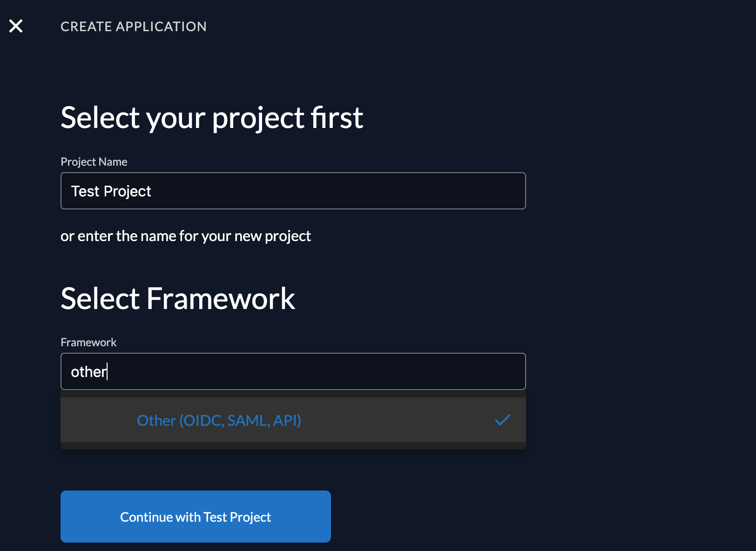
Task: Select Other (OIDC, SAML, API) framework option
Action: [x=219, y=420]
